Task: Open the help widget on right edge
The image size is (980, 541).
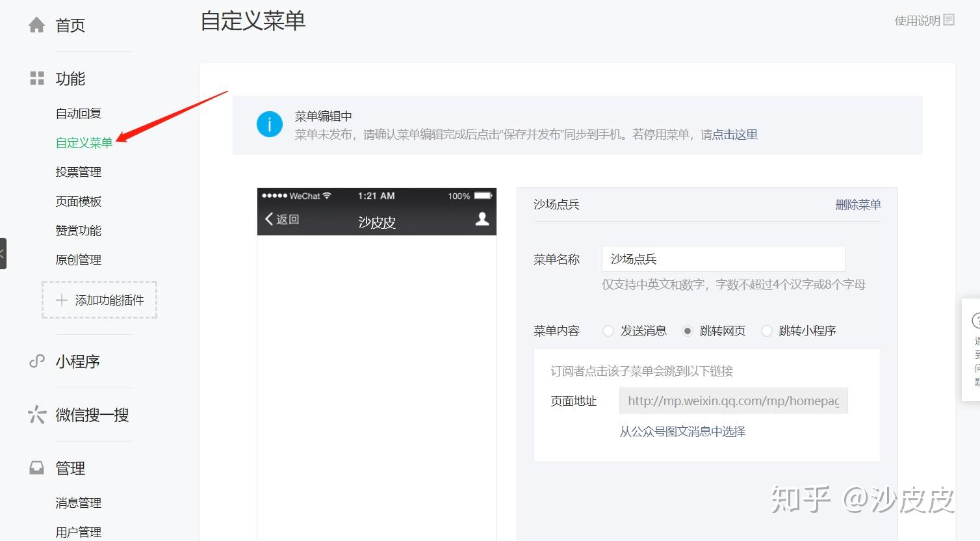Action: [x=972, y=350]
